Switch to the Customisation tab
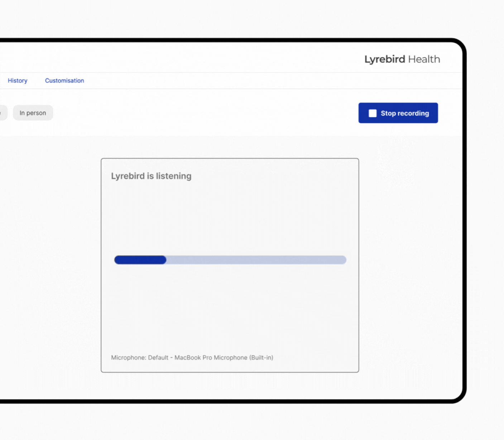Image resolution: width=504 pixels, height=440 pixels. [x=64, y=81]
